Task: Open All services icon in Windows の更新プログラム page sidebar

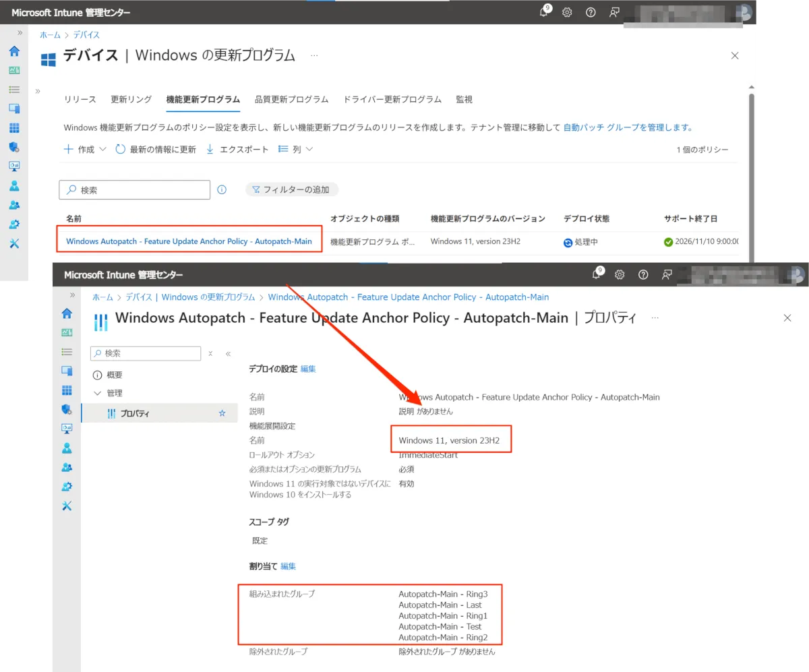Action: (x=14, y=89)
